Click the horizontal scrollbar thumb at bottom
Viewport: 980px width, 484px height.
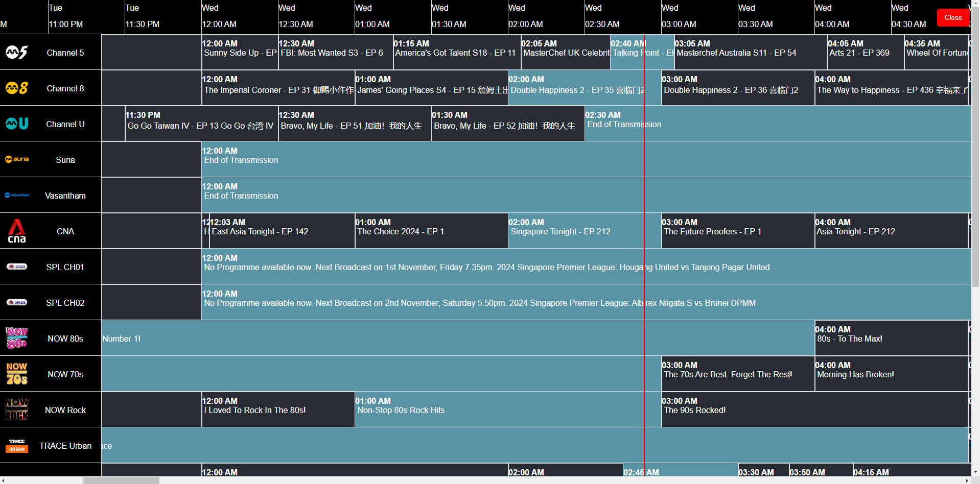[121, 480]
